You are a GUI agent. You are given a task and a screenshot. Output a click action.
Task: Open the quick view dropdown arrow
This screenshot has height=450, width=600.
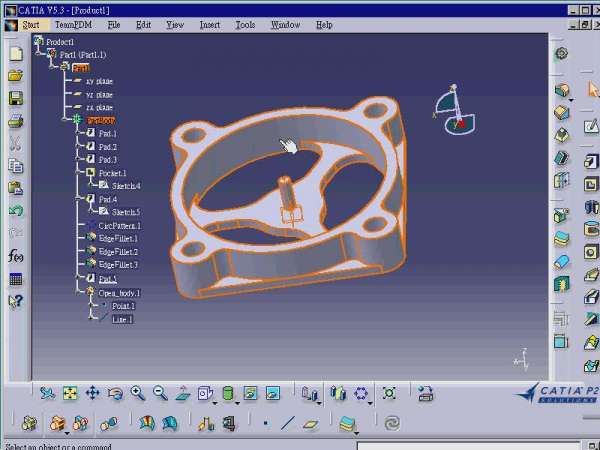215,403
